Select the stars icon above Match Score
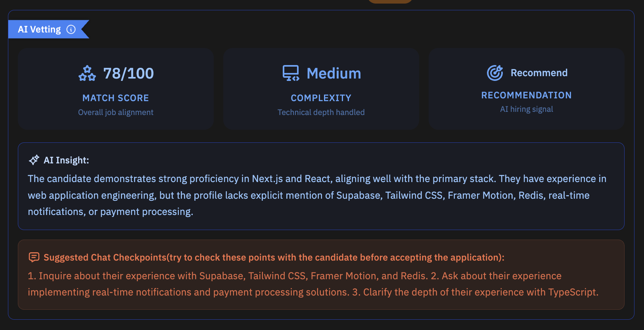 pyautogui.click(x=87, y=73)
